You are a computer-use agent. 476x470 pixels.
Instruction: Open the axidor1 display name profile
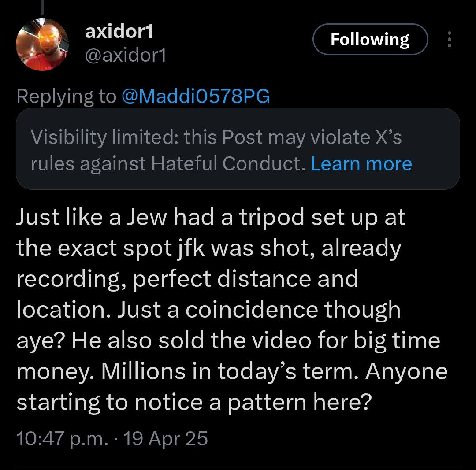tap(119, 32)
